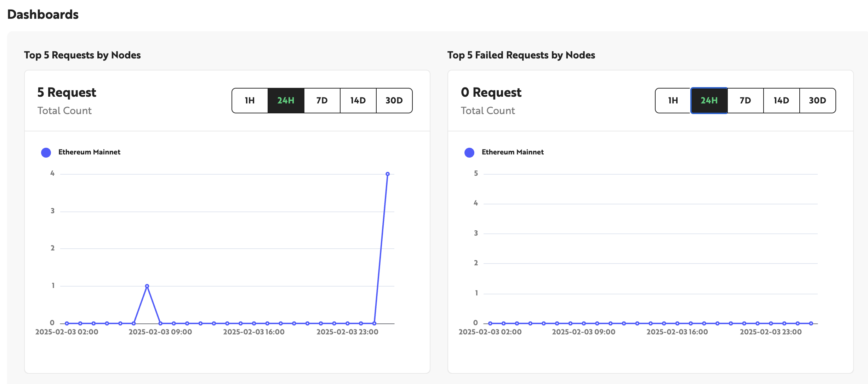Switch to 7D view on Top 5 Requests chart
This screenshot has width=868, height=384.
click(x=322, y=100)
